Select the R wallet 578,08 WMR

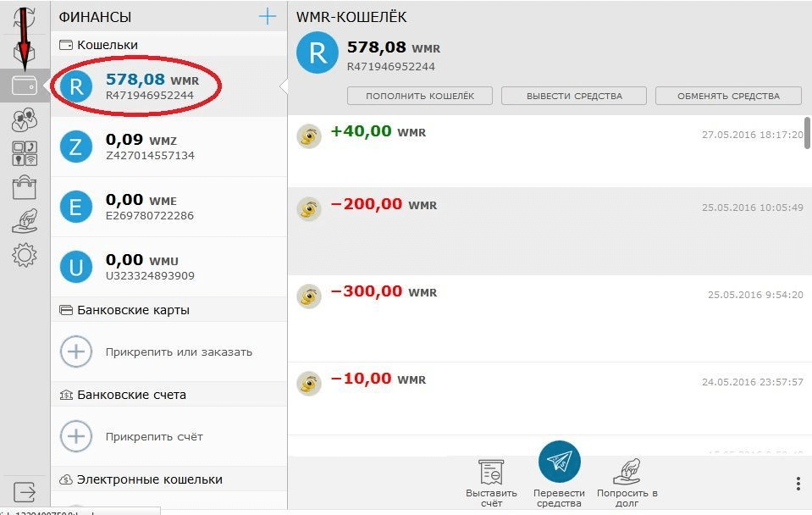[168, 86]
